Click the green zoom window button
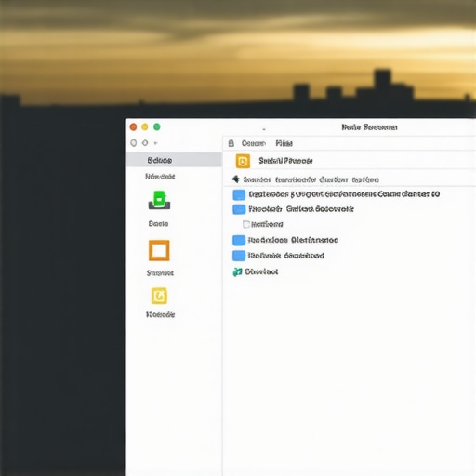This screenshot has height=476, width=476. (157, 126)
